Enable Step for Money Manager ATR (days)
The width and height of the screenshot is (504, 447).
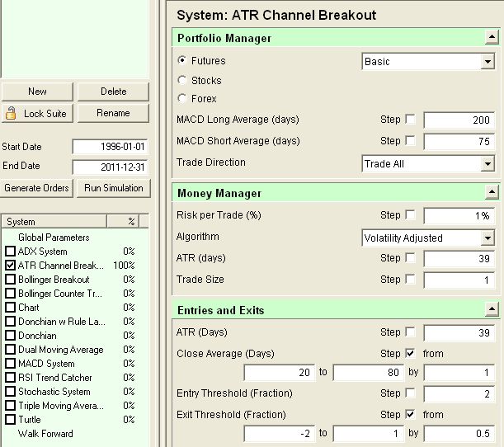click(410, 257)
